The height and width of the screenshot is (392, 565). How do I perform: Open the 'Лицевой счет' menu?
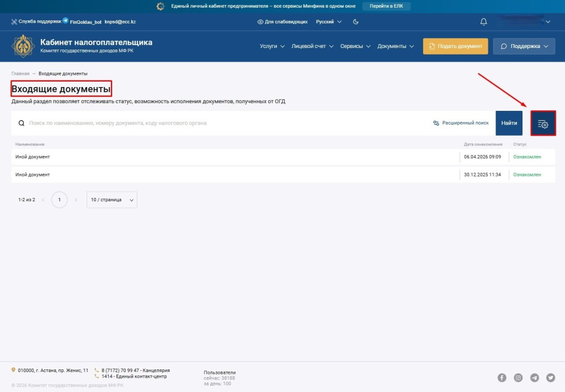tap(312, 46)
